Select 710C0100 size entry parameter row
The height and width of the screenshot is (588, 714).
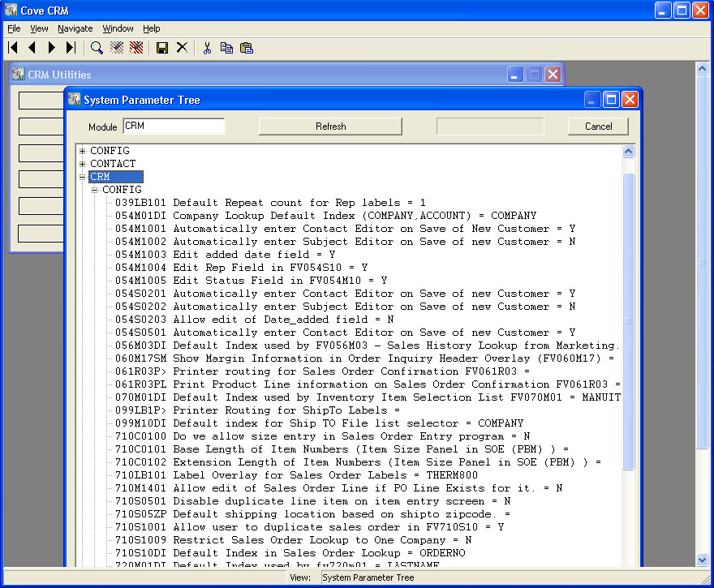[322, 436]
